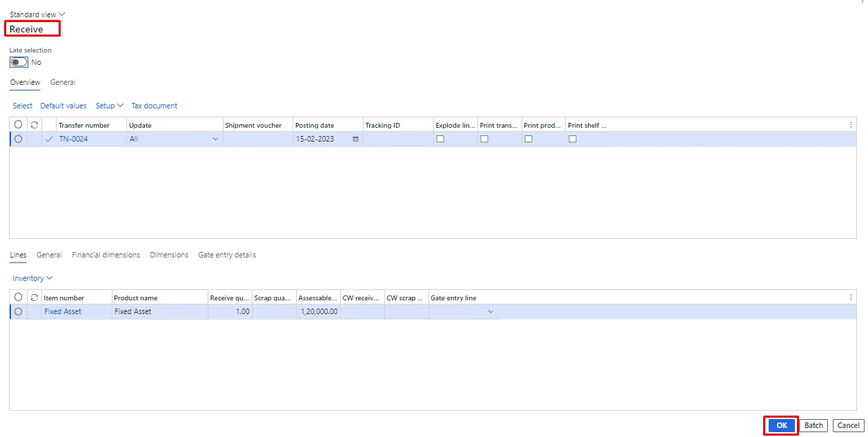This screenshot has width=868, height=437.
Task: Open the Financial dimensions tab
Action: point(106,255)
